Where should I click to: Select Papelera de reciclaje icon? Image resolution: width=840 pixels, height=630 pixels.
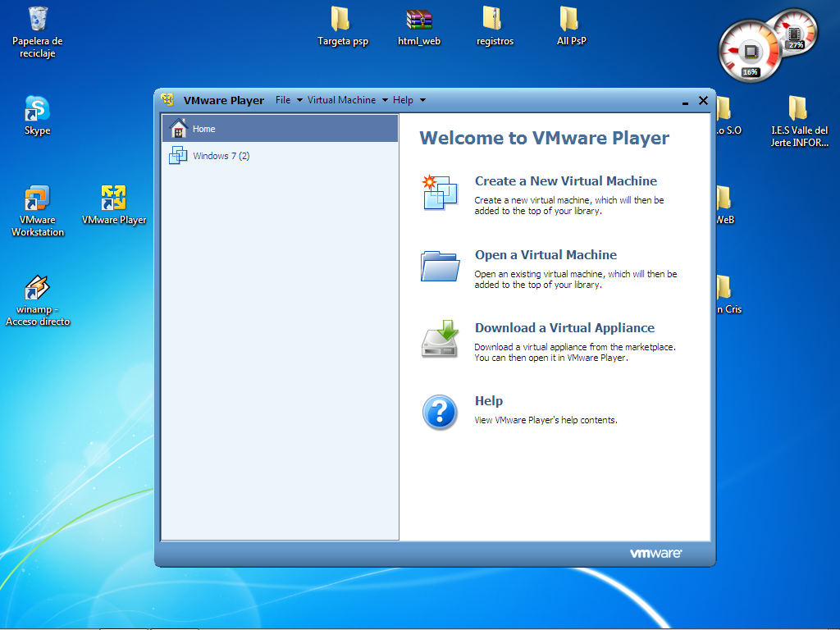click(37, 18)
